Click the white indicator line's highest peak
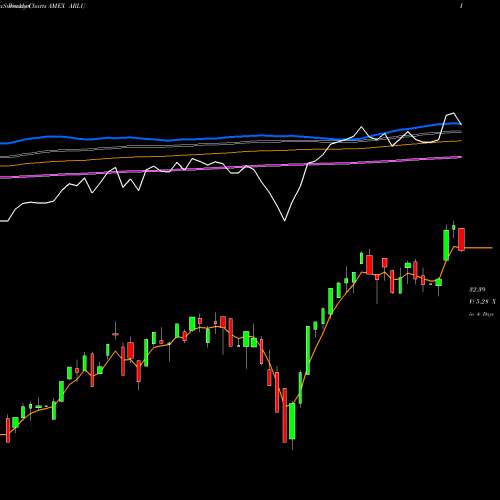This screenshot has height=500, width=500. [453, 113]
